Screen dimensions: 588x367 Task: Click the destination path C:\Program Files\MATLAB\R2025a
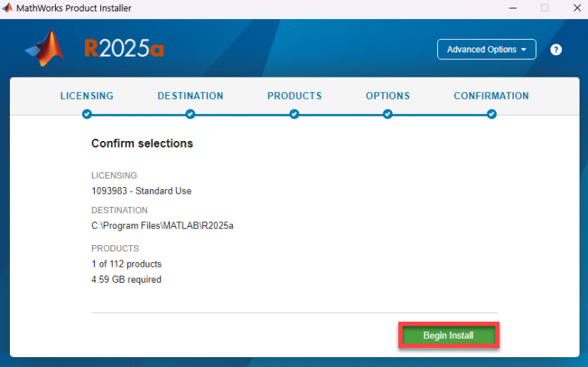pos(162,225)
